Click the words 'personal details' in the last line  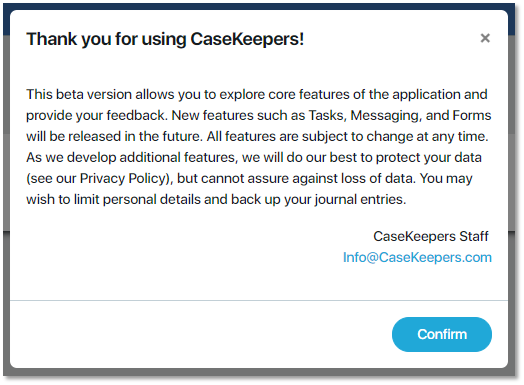click(x=152, y=200)
